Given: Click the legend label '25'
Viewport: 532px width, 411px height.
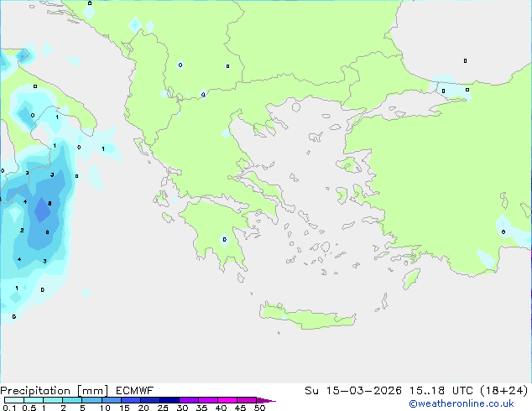Looking at the screenshot, I should coord(163,408).
